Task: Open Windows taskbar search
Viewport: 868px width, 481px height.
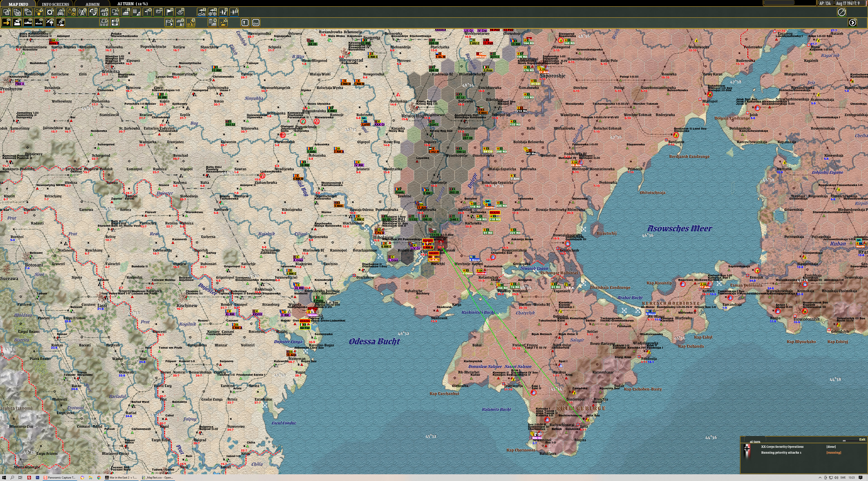Action: click(12, 477)
